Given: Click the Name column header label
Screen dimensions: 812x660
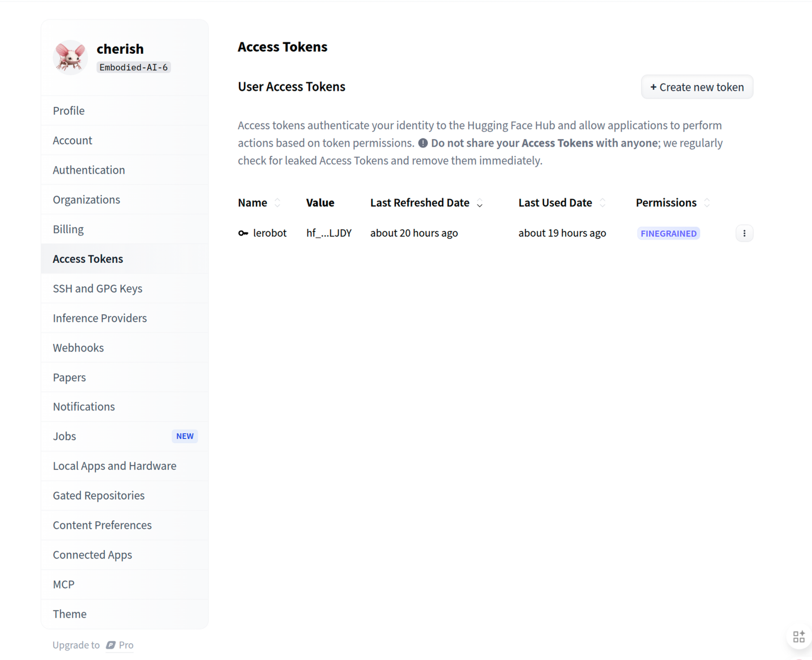Looking at the screenshot, I should coord(253,203).
